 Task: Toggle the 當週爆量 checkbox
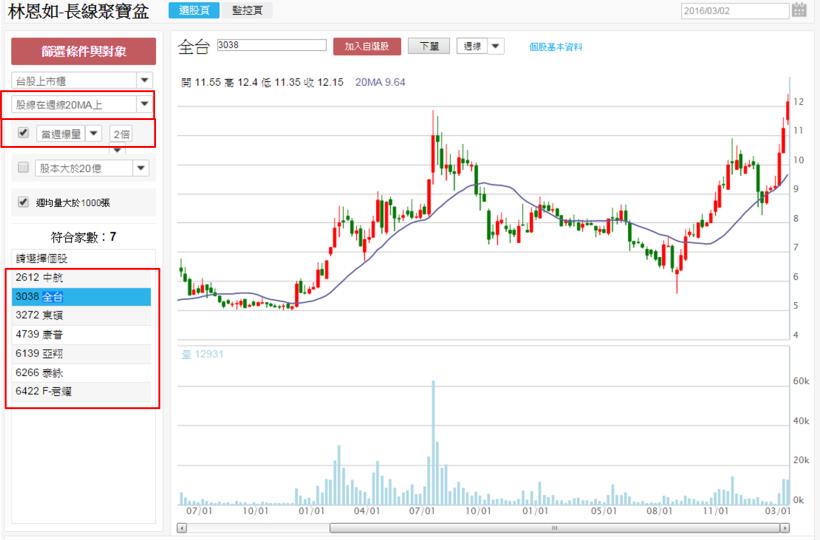(x=23, y=132)
